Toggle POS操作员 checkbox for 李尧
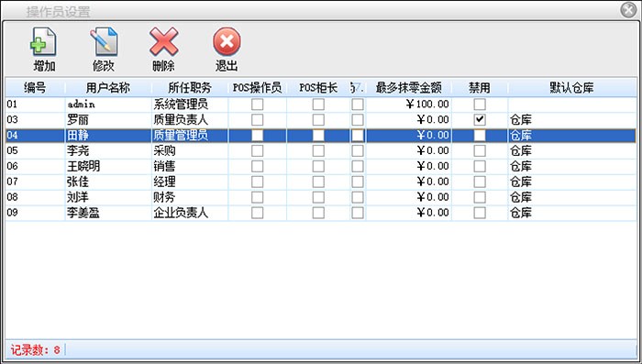 click(x=257, y=151)
